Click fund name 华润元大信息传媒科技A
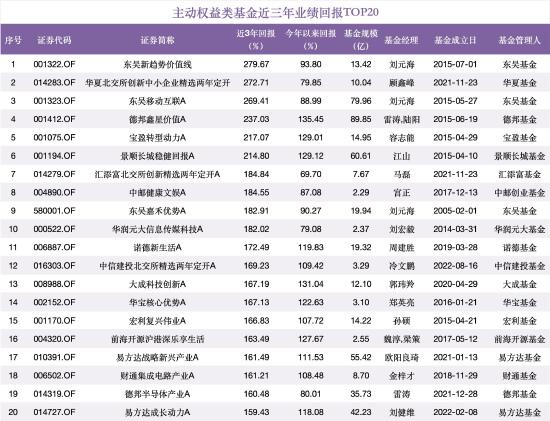Image resolution: width=550 pixels, height=421 pixels. click(157, 229)
